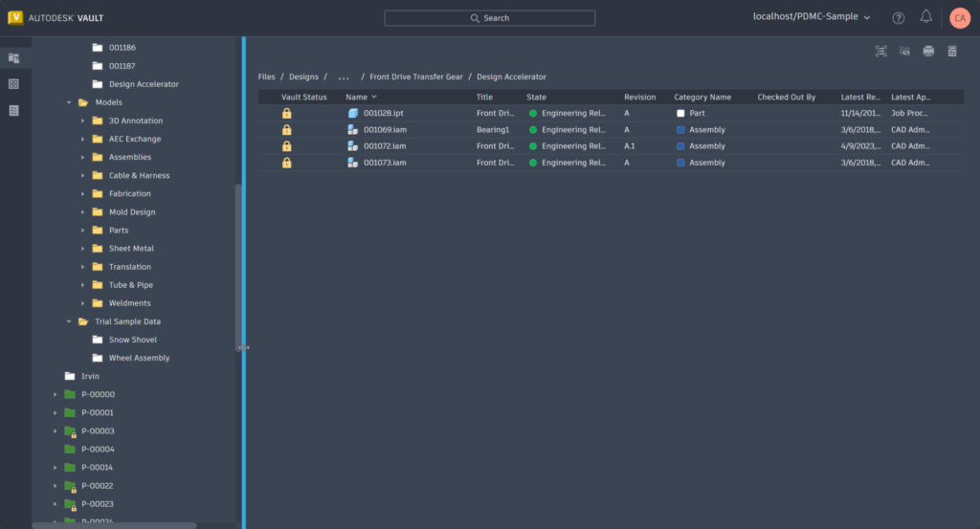
Task: Open the localhost/PDMC-Sample vault dropdown
Action: tap(812, 17)
